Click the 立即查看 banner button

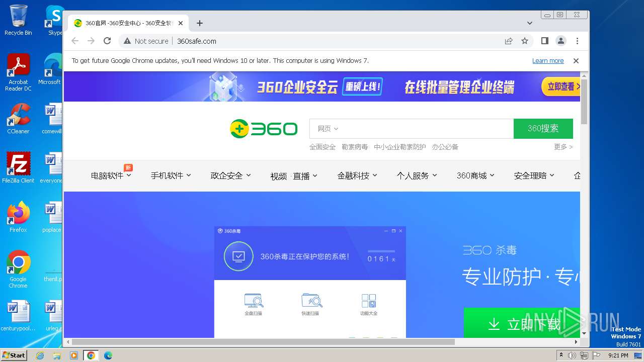(x=561, y=86)
